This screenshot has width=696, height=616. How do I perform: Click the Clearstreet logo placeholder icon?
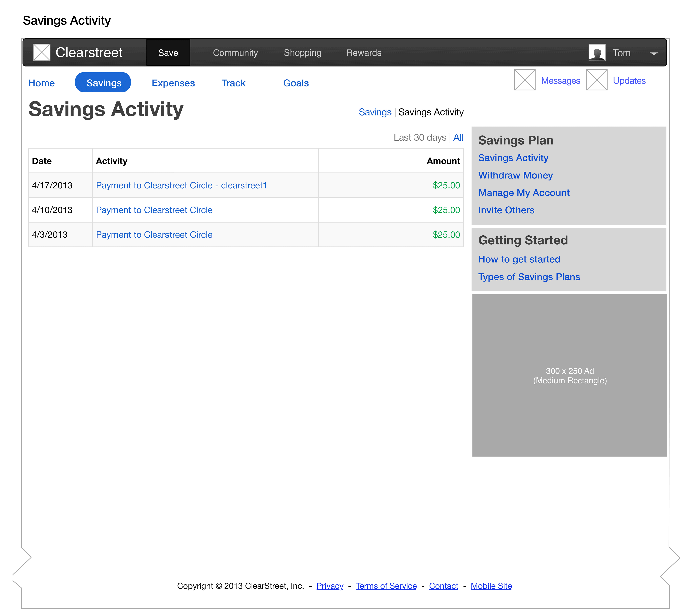pos(42,52)
